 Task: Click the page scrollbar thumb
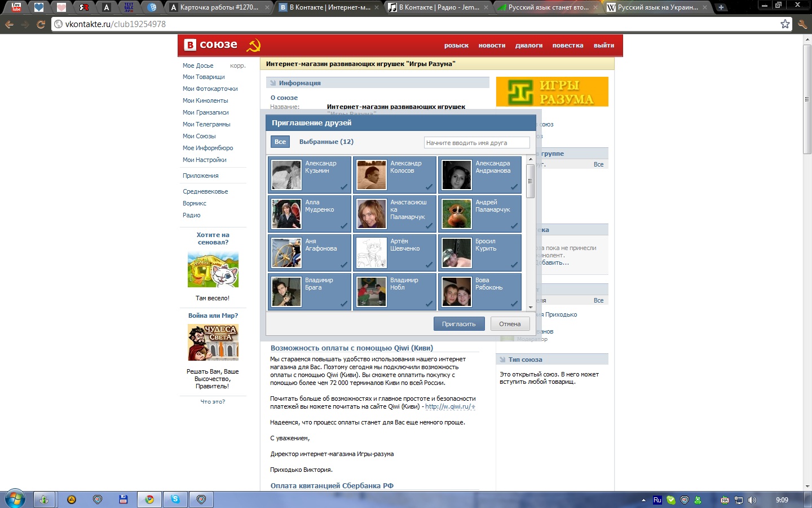tap(807, 99)
